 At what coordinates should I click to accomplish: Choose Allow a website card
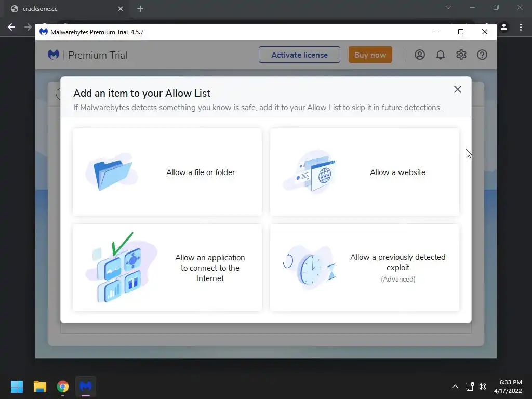364,172
